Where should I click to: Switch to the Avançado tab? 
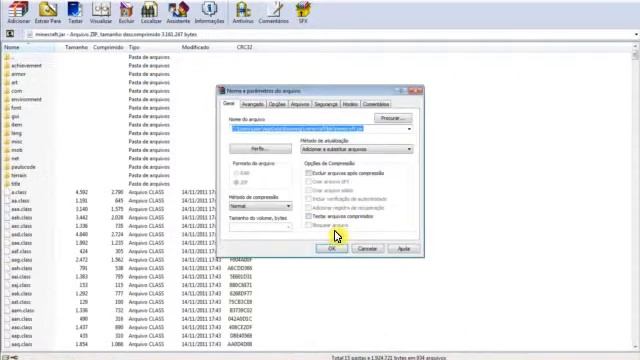[253, 104]
